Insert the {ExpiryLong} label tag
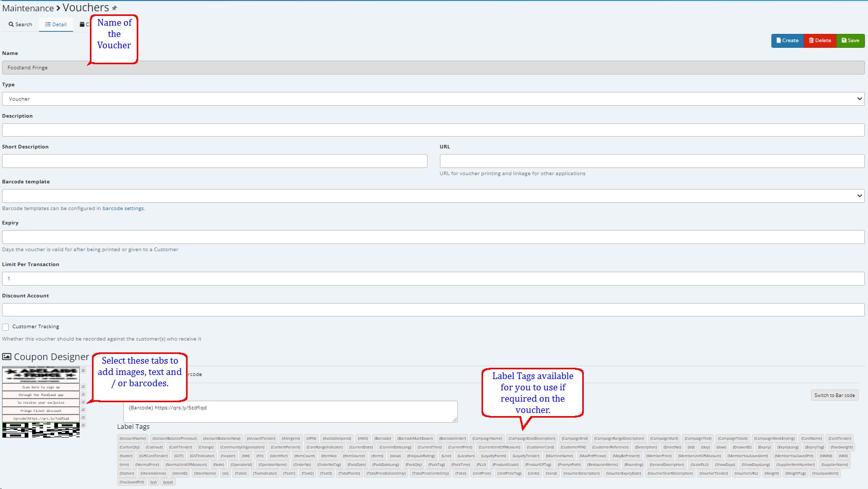This screenshot has height=489, width=868. (788, 447)
